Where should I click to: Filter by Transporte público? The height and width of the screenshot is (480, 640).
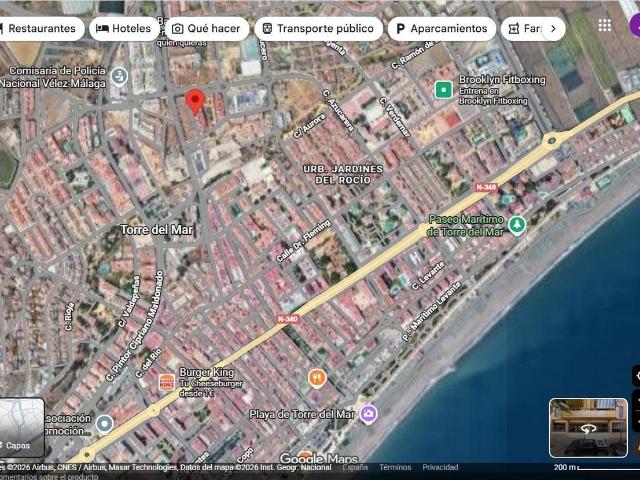(319, 29)
